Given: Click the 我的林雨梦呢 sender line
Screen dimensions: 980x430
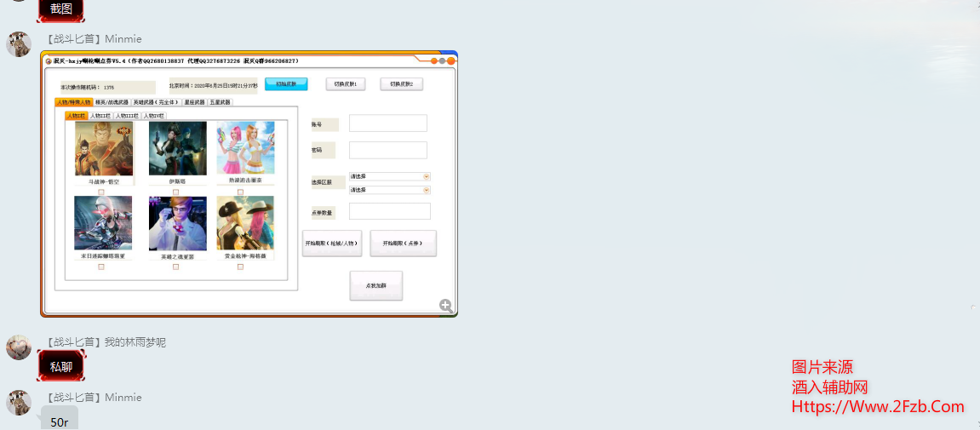Looking at the screenshot, I should click(x=106, y=342).
